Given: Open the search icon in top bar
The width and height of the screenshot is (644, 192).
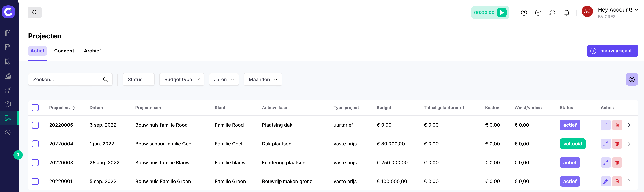Looking at the screenshot, I should pyautogui.click(x=35, y=13).
